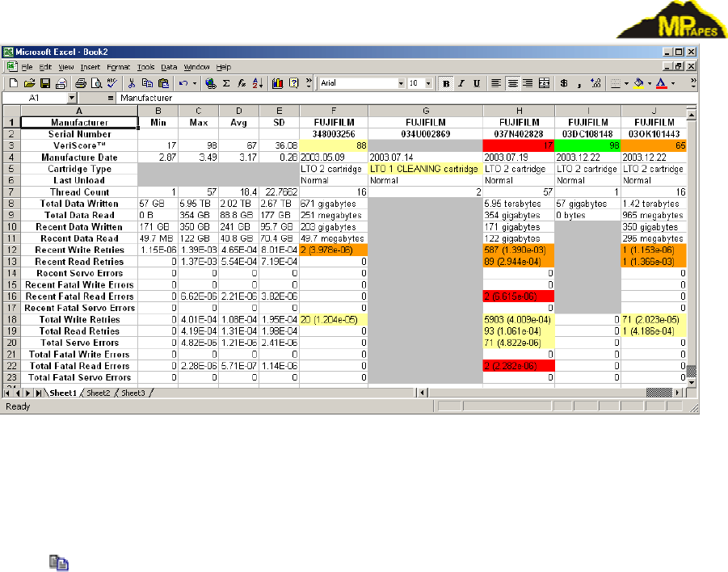Select serial number cell 03DC108148
This screenshot has width=728, height=572.
(587, 134)
